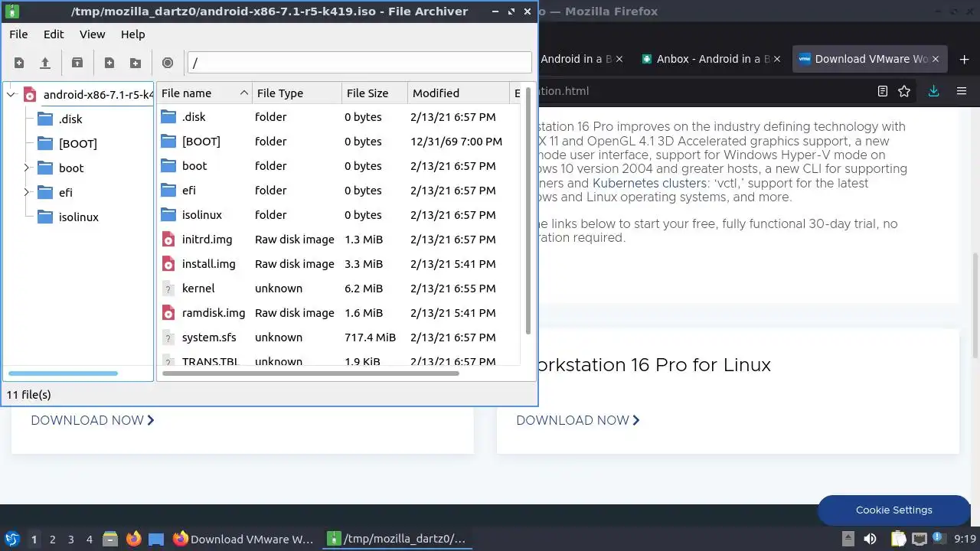Switch to workspace 3 in taskbar
This screenshot has width=980, height=551.
point(71,539)
